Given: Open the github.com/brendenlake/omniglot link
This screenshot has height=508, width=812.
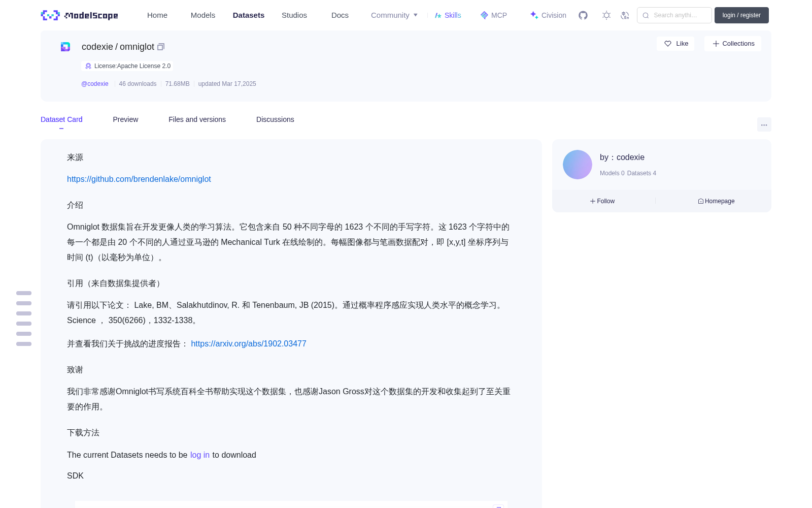Looking at the screenshot, I should [139, 179].
